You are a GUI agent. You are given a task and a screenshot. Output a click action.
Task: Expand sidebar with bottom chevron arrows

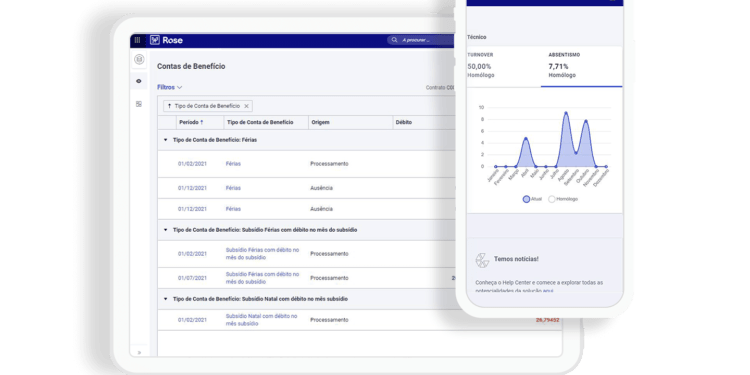pos(139,353)
